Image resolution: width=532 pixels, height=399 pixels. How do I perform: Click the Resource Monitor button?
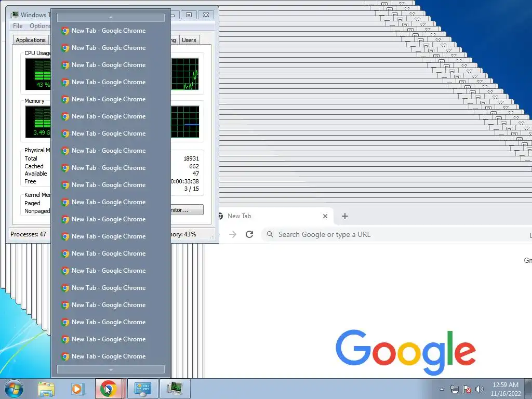click(x=187, y=210)
